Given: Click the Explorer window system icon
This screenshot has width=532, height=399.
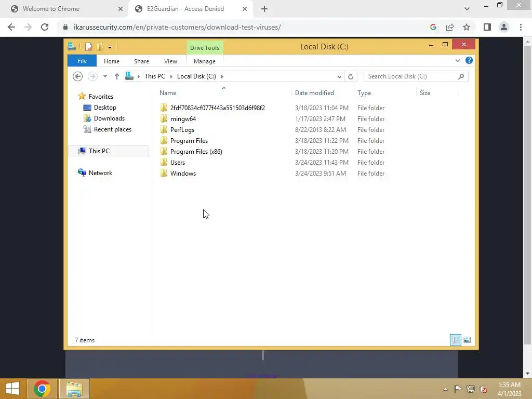Looking at the screenshot, I should click(x=72, y=46).
